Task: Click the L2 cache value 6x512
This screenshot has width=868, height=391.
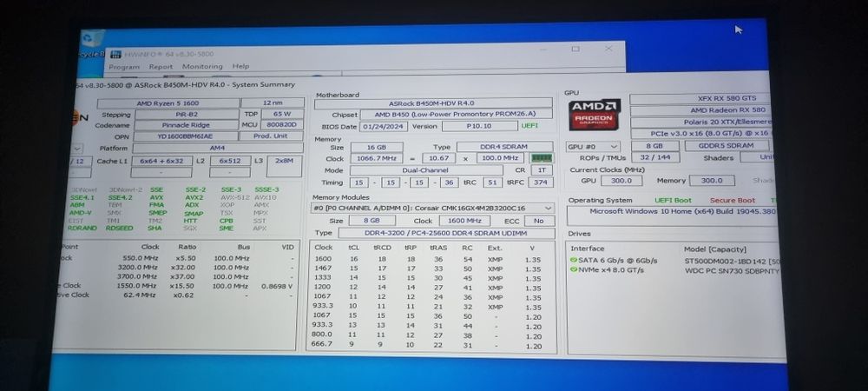Action: coord(230,161)
